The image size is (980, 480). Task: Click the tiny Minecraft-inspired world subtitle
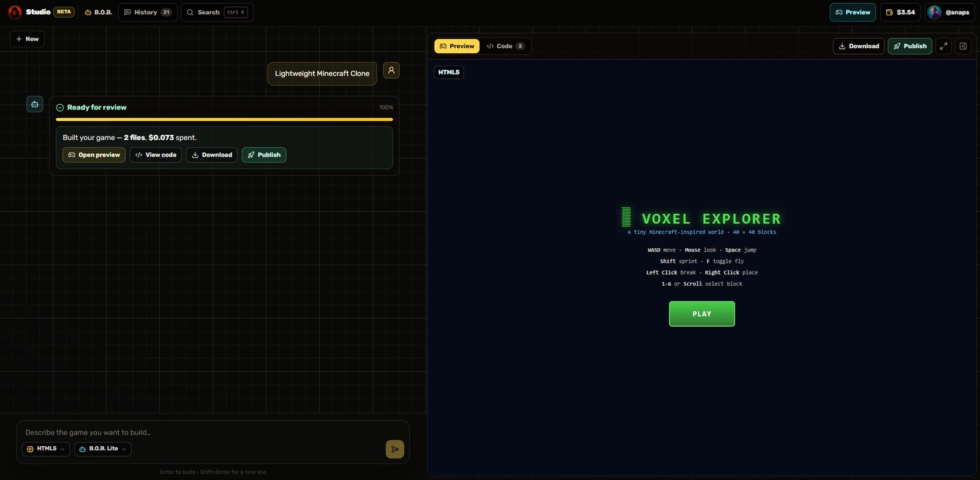tap(702, 232)
